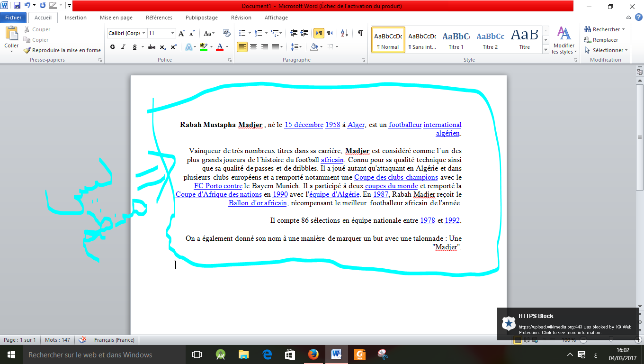Clear formatting with the eraser icon
This screenshot has width=644, height=364.
pos(226,33)
